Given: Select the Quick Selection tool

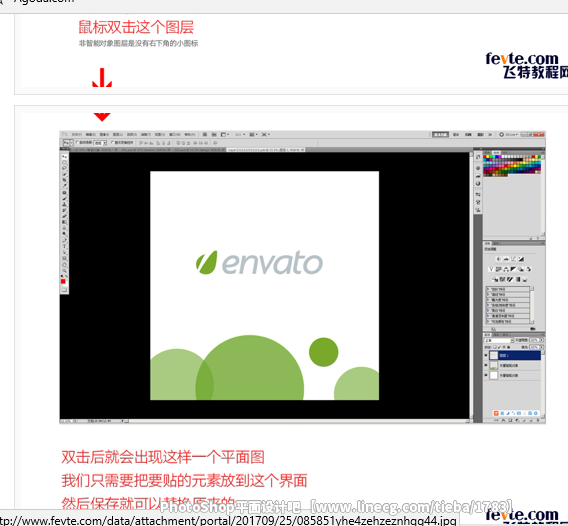Looking at the screenshot, I should click(x=64, y=174).
